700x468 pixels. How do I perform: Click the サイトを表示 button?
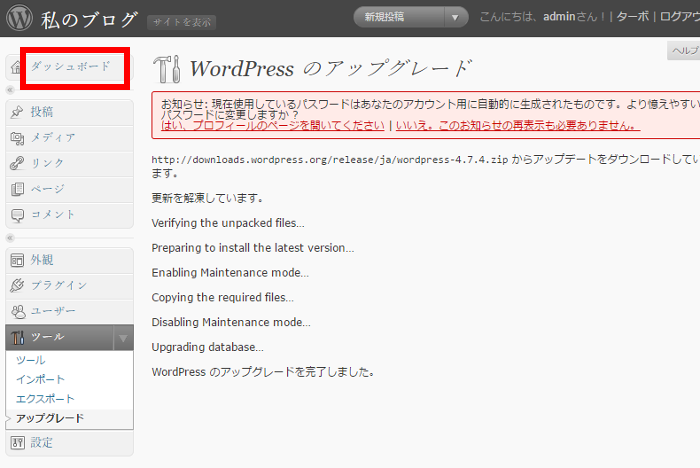182,22
